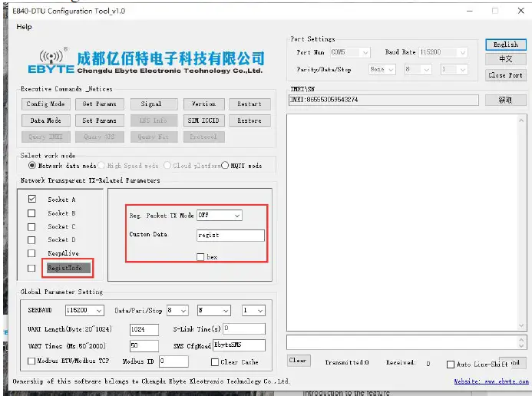The height and width of the screenshot is (396, 532).
Task: Switch the language to 中文
Action: coord(506,59)
